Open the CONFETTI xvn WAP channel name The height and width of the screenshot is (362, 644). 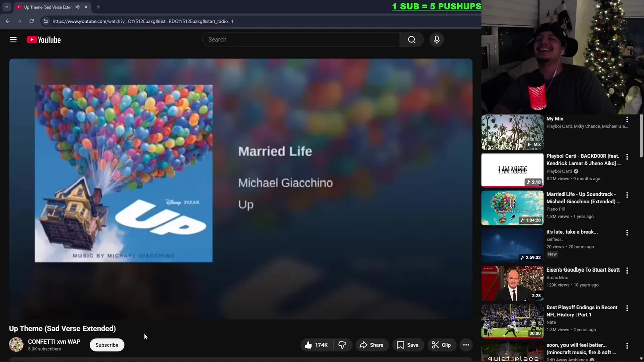click(x=54, y=342)
